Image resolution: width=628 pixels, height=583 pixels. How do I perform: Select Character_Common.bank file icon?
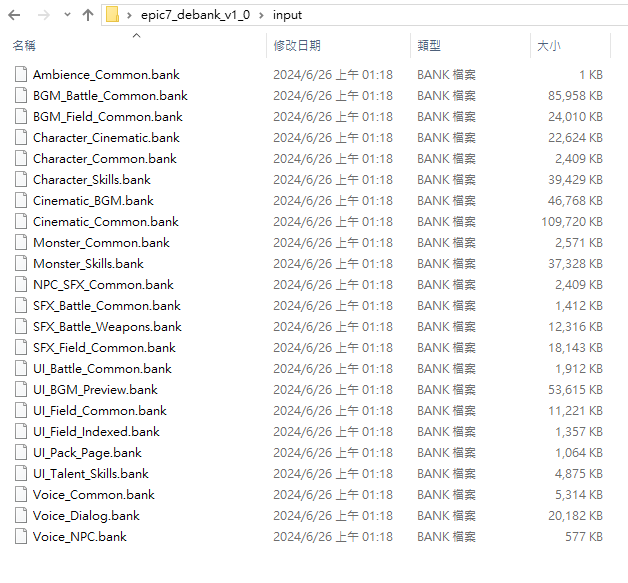[21, 159]
